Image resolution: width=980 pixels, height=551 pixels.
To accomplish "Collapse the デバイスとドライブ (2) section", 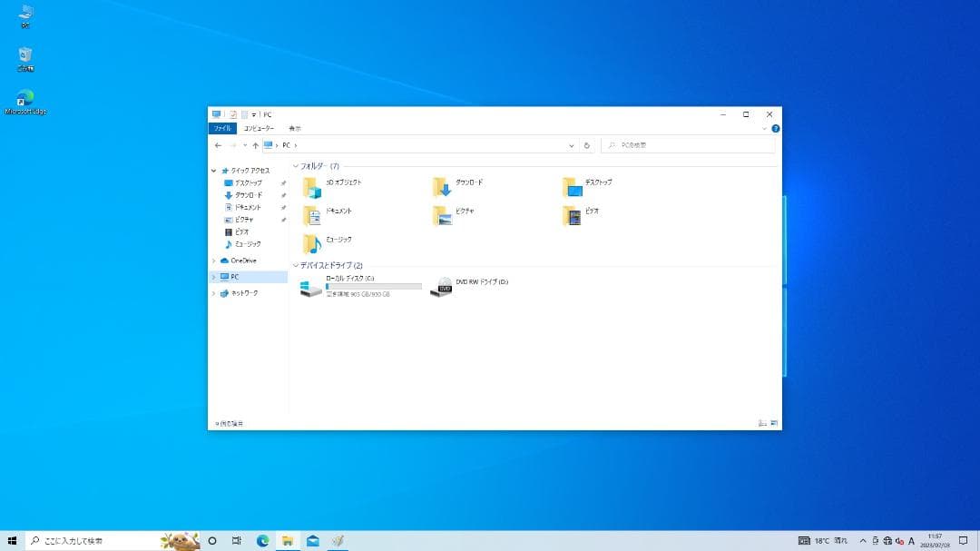I will pyautogui.click(x=295, y=264).
